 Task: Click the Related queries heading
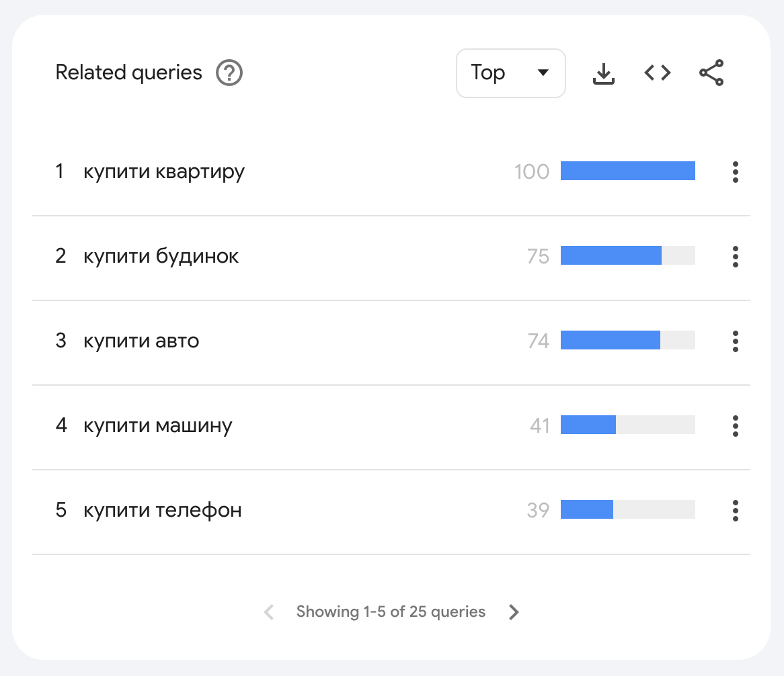pyautogui.click(x=128, y=73)
